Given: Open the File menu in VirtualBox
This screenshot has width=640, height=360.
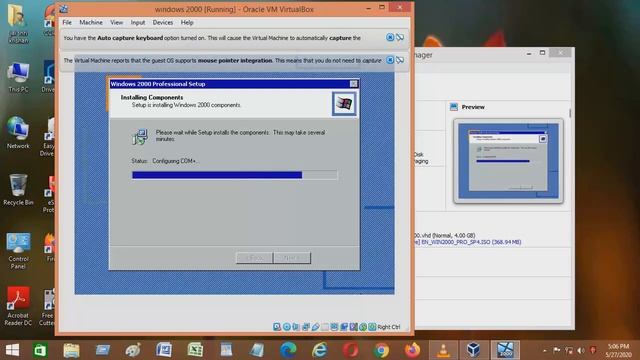Looking at the screenshot, I should [67, 22].
